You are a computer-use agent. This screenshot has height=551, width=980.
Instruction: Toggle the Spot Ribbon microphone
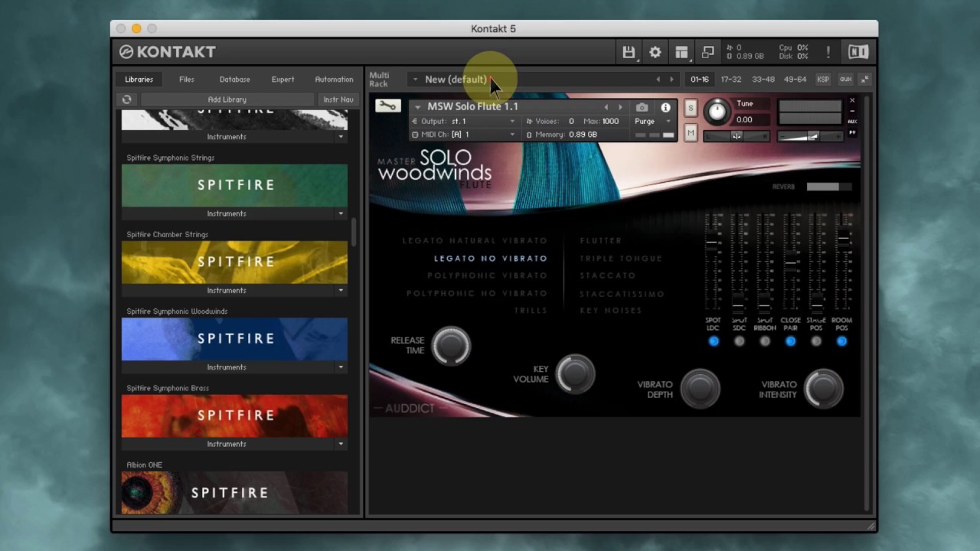(x=765, y=341)
